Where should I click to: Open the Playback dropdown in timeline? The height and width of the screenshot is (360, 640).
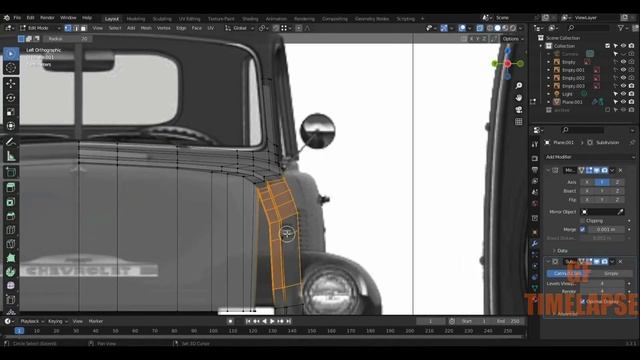32,322
